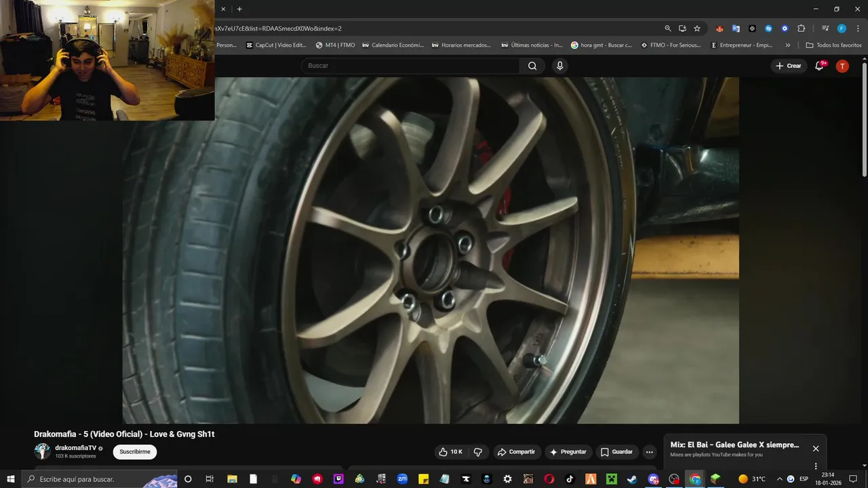The height and width of the screenshot is (488, 868).
Task: Open Minecraft creeper icon on taskbar
Action: (611, 479)
